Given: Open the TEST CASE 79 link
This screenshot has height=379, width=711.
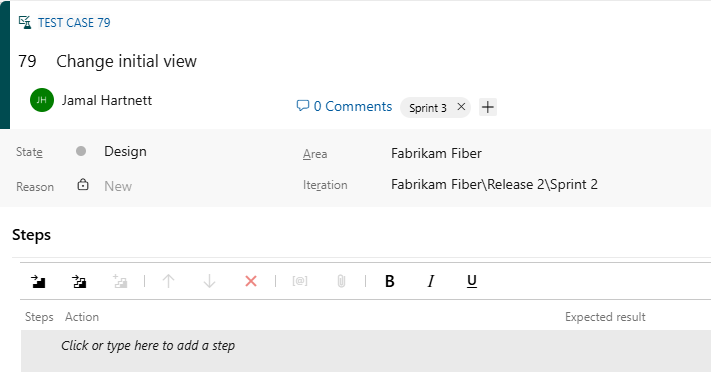Looking at the screenshot, I should pos(74,23).
